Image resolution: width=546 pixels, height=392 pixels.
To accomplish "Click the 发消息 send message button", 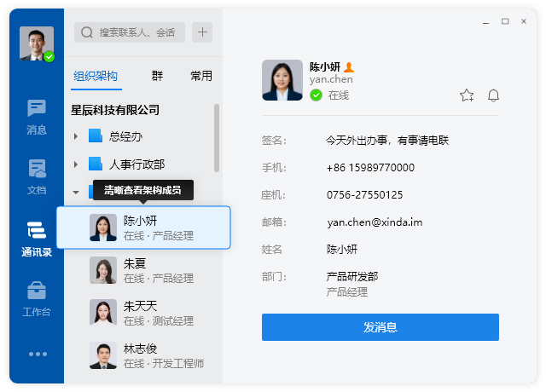I will tap(380, 327).
